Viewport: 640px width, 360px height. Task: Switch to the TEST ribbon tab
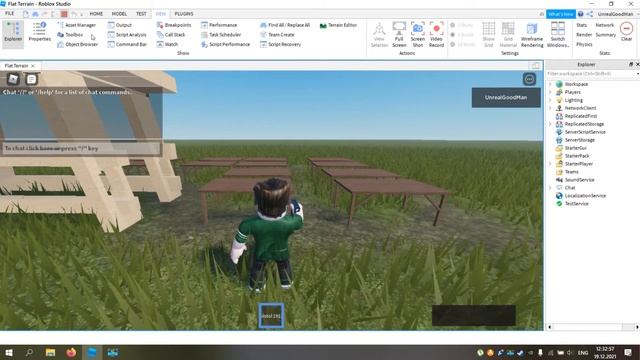(x=141, y=14)
